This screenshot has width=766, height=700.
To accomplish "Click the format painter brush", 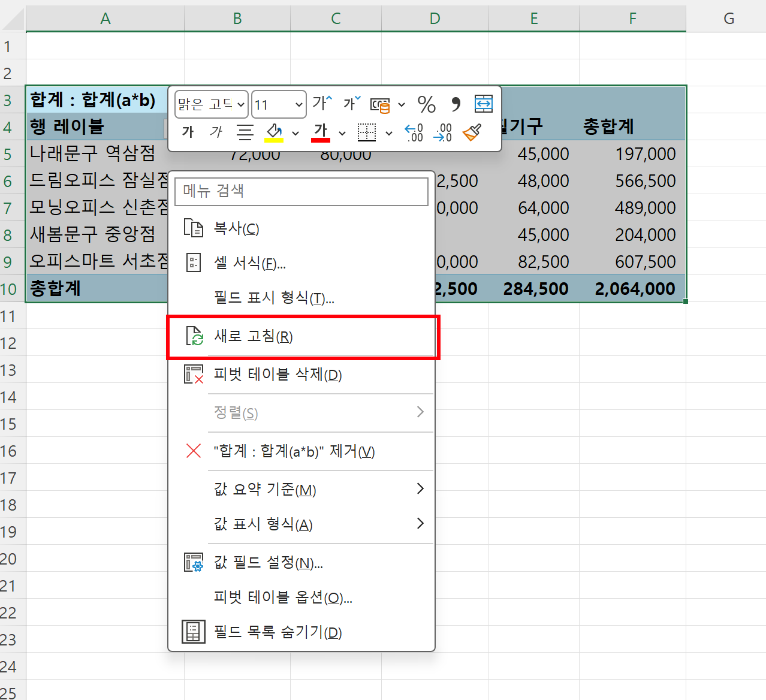I will (x=472, y=132).
